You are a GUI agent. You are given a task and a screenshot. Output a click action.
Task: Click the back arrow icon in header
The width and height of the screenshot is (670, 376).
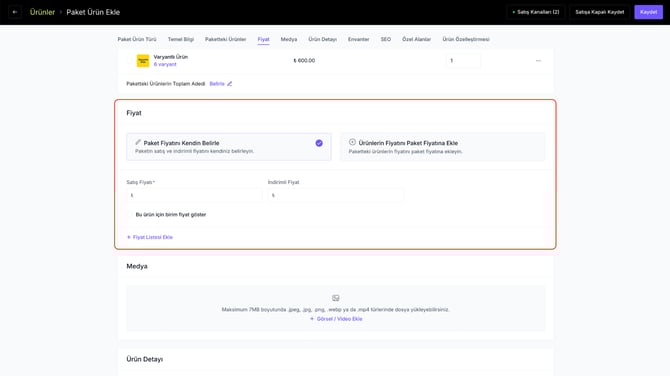coord(15,12)
